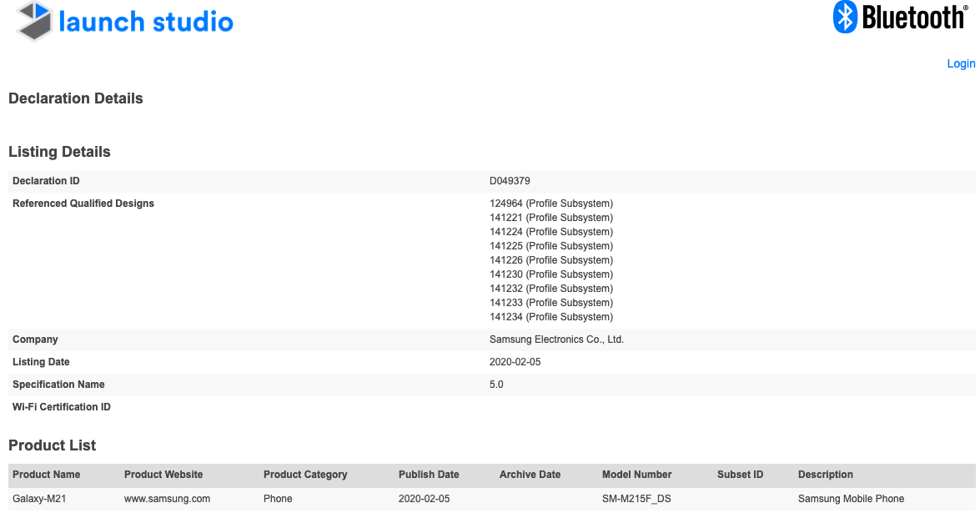
Task: Select design 141221 (Profile Subsystem)
Action: point(551,218)
